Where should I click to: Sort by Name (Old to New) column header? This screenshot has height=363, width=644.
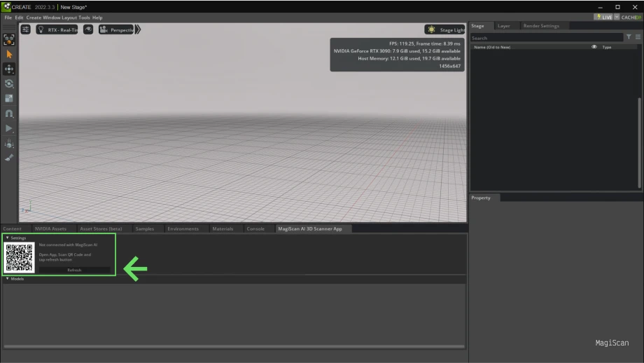tap(492, 47)
